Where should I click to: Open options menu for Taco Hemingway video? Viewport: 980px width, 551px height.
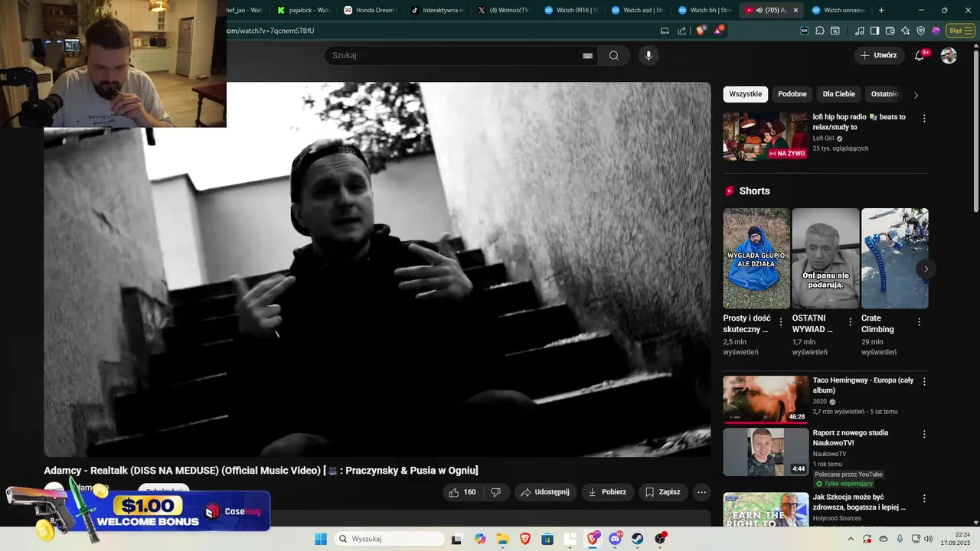(924, 381)
